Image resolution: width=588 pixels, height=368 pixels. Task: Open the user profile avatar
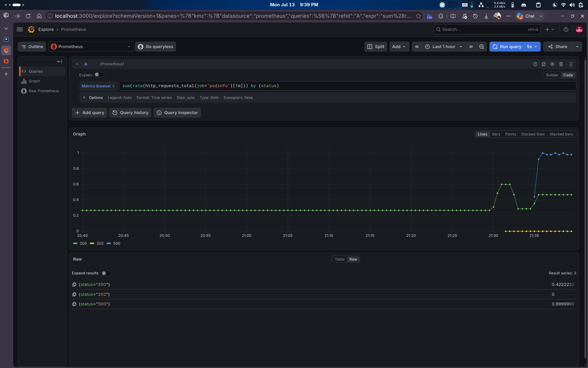point(579,29)
